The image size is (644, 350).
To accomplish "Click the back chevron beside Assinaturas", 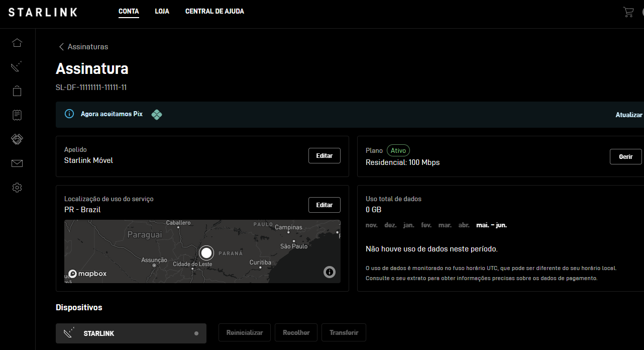I will coord(61,47).
